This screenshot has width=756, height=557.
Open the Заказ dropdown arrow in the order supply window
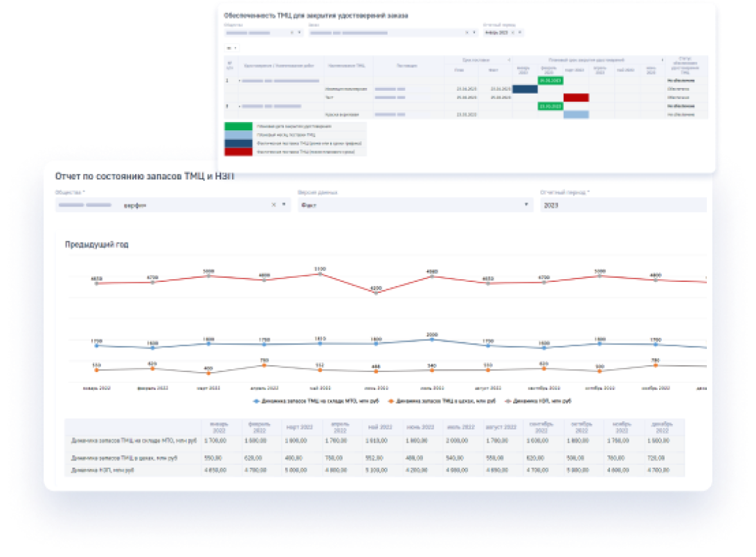(x=474, y=33)
